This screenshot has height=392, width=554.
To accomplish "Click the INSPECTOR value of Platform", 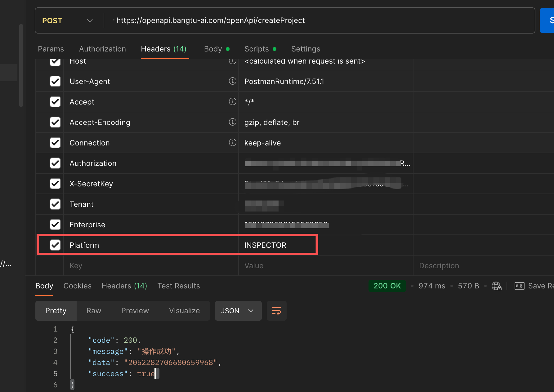I will 265,245.
